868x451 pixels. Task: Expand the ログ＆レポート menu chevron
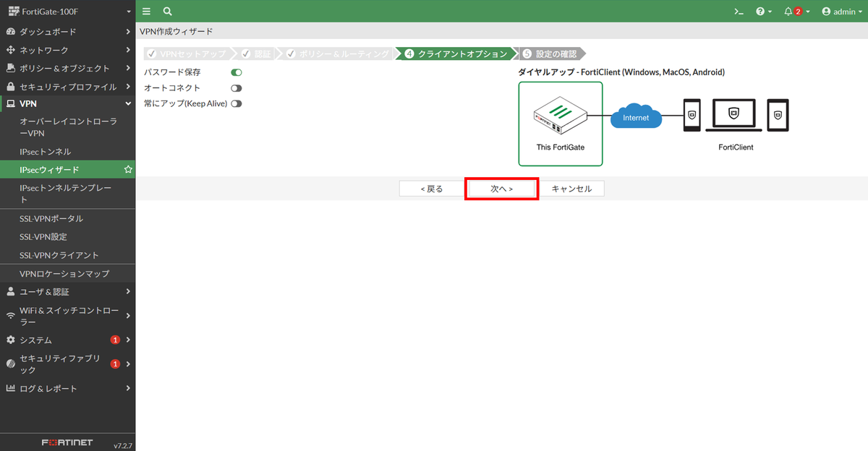[x=127, y=388]
